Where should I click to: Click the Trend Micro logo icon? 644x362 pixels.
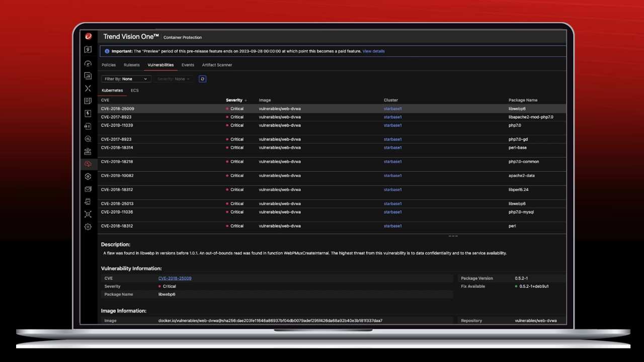pyautogui.click(x=88, y=37)
